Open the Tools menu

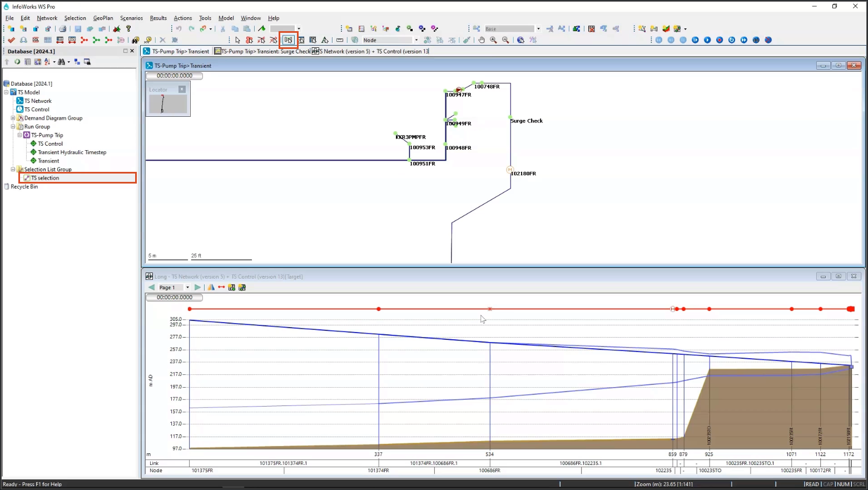click(x=205, y=18)
